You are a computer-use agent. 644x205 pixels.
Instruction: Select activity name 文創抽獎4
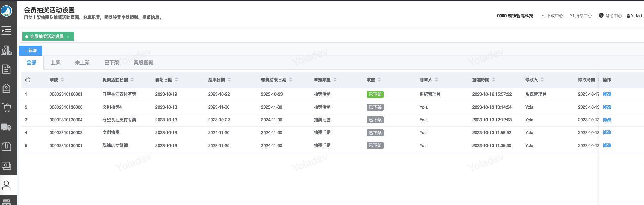(x=112, y=107)
